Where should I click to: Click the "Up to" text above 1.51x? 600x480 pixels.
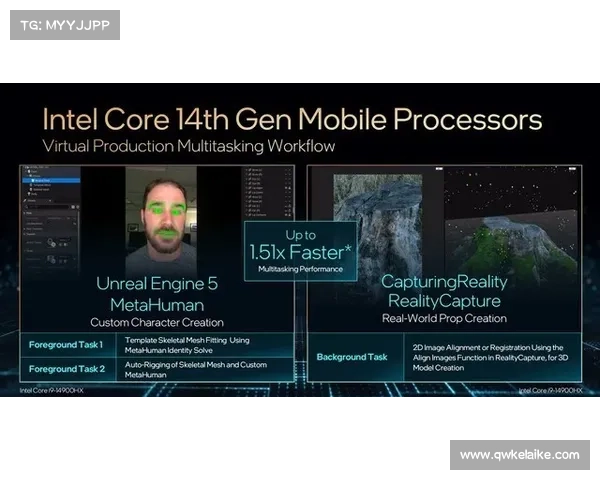[x=300, y=235]
